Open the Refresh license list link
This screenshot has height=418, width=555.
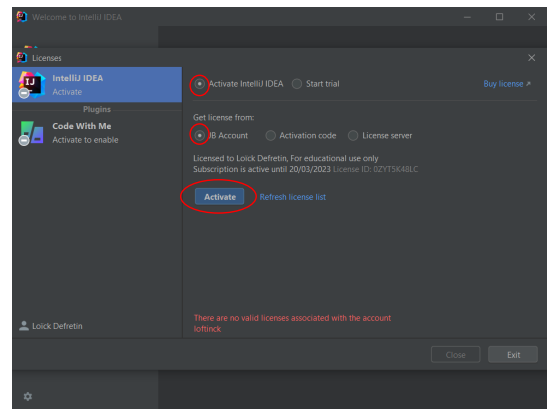(293, 197)
